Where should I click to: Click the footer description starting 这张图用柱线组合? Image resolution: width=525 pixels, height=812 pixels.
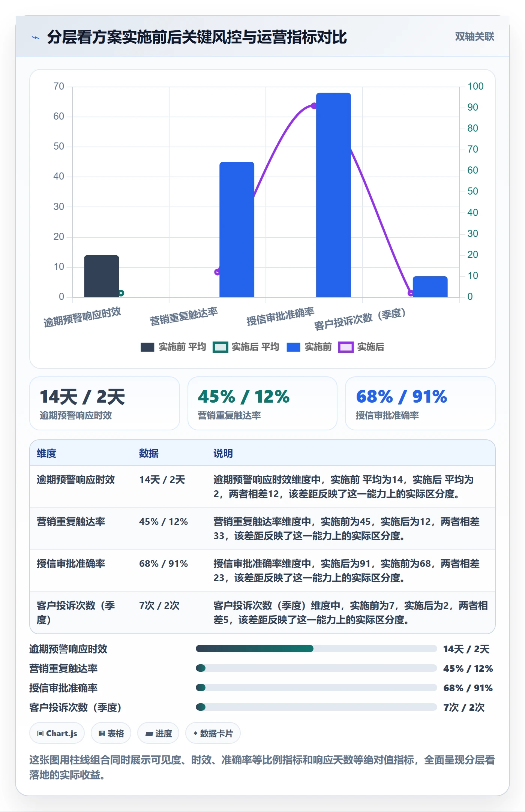click(x=262, y=767)
